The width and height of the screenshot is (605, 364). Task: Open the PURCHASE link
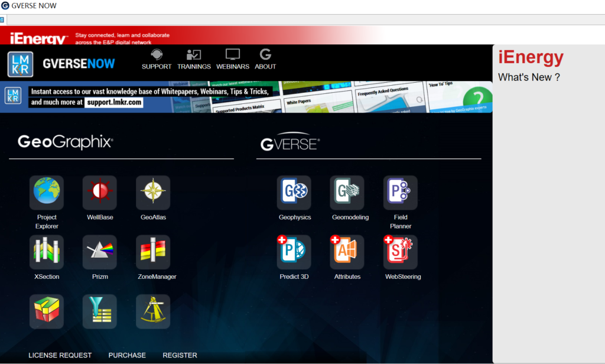127,355
